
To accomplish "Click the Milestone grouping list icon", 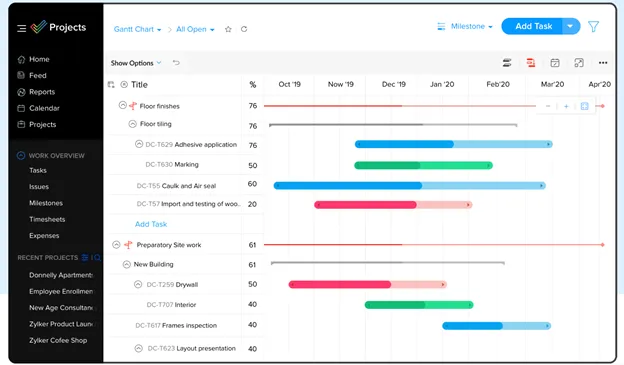I will (x=441, y=27).
